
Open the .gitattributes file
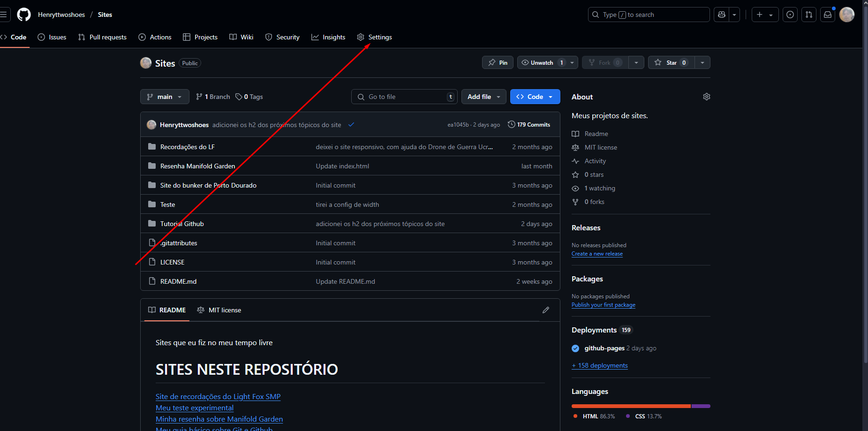[179, 243]
